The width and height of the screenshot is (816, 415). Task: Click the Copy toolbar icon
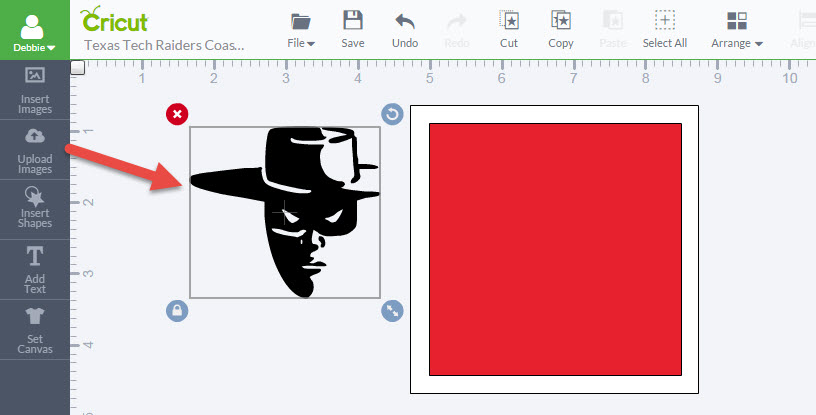[x=561, y=21]
